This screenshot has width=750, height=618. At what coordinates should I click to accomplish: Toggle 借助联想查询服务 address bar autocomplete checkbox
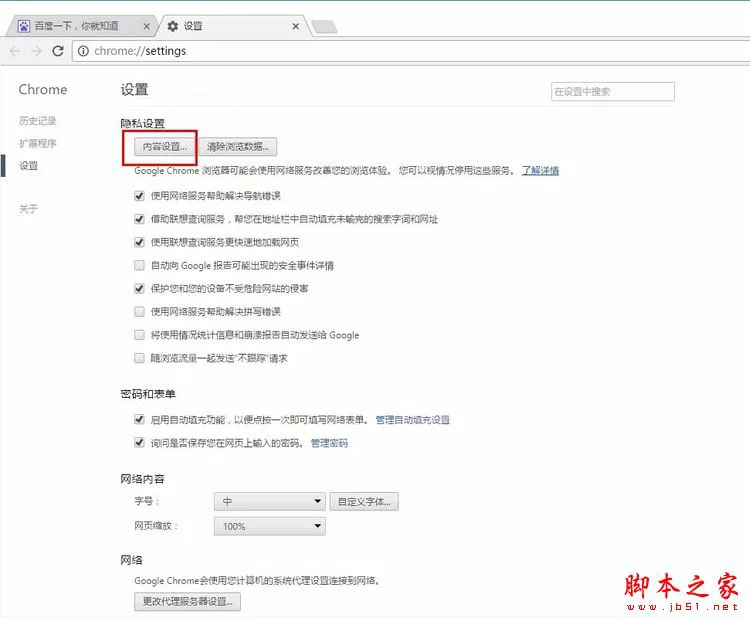click(139, 219)
